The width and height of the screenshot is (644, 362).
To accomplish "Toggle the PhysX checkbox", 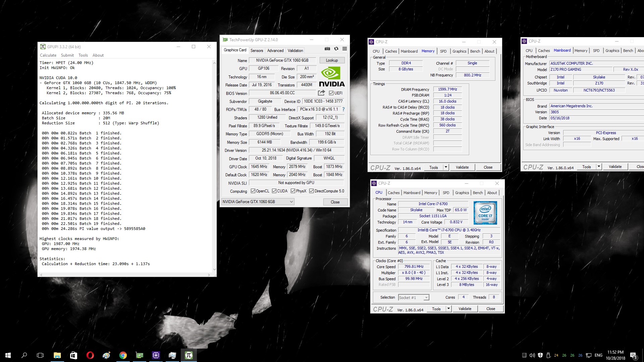I will pyautogui.click(x=293, y=191).
